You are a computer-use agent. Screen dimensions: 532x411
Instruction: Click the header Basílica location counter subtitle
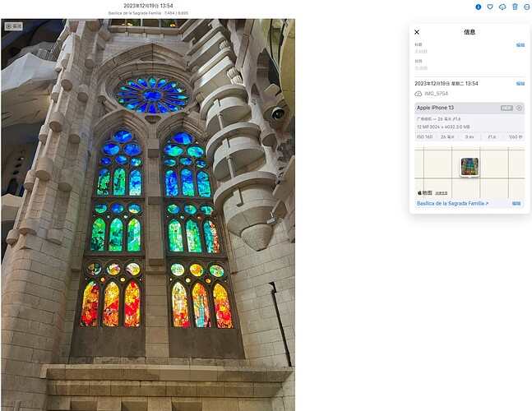148,13
